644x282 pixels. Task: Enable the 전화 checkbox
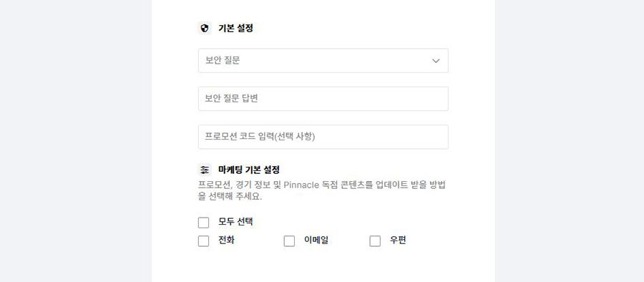pos(204,241)
